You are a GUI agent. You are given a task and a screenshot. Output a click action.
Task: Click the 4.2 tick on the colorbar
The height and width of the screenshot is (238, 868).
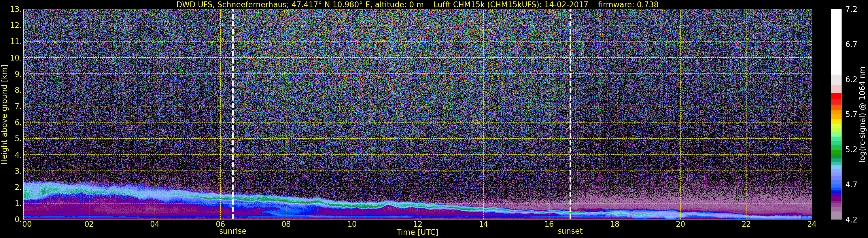pyautogui.click(x=851, y=220)
